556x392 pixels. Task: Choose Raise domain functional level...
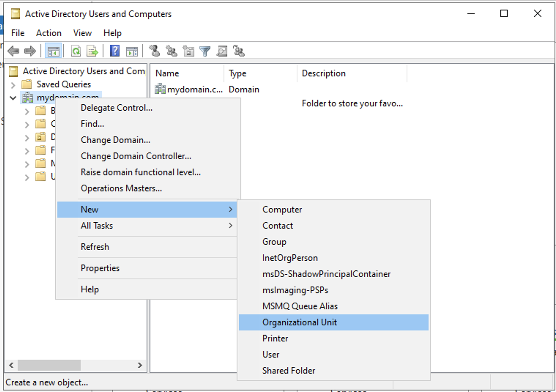click(148, 172)
